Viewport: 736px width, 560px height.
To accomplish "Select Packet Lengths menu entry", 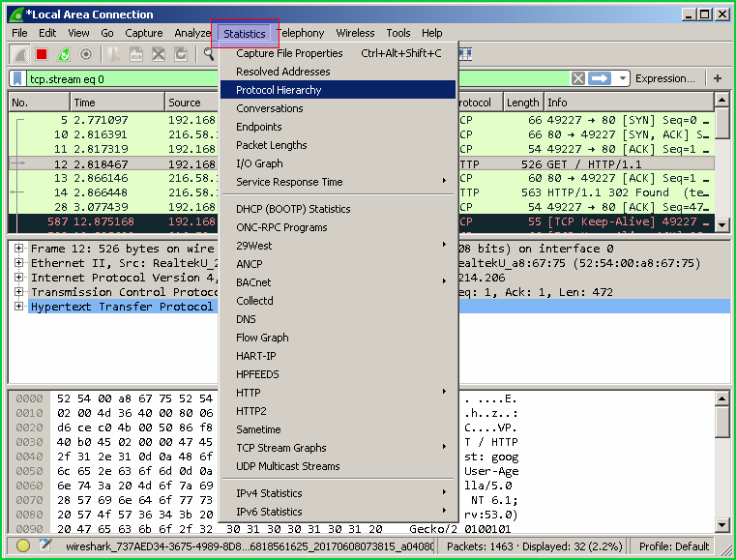I will [x=338, y=145].
